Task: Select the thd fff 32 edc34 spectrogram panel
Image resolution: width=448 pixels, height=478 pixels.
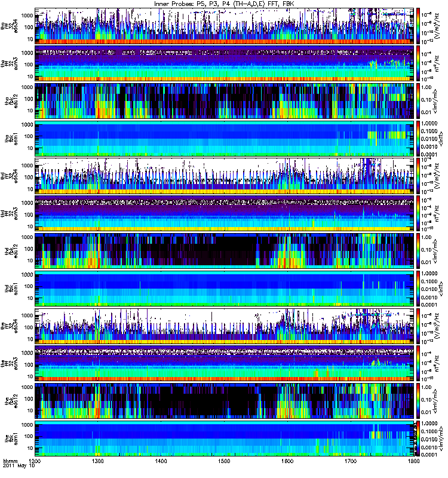Action: [225, 176]
